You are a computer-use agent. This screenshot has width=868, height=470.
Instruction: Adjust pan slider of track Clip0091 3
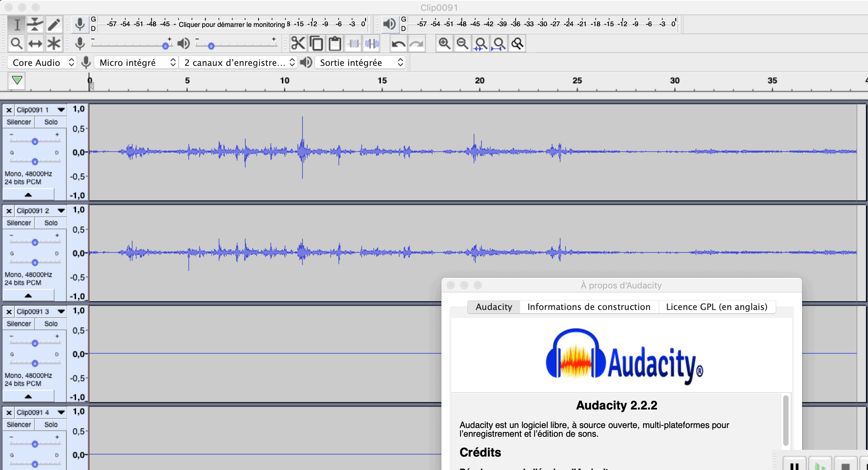pos(35,363)
